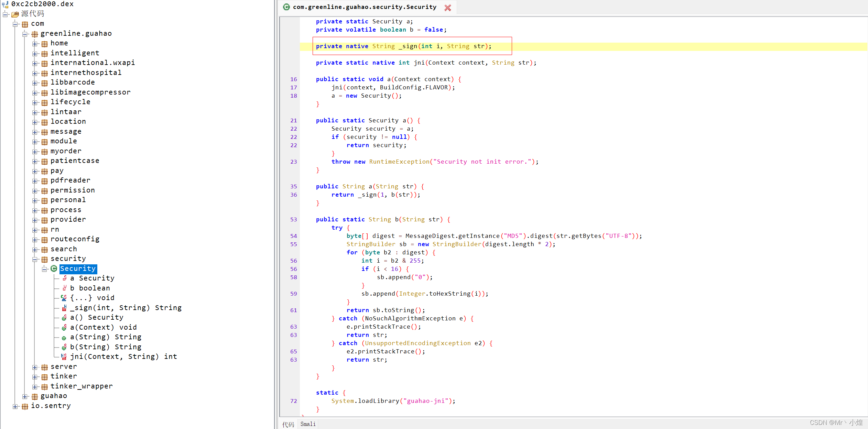Click the location package icon
This screenshot has height=429, width=868.
(x=44, y=122)
